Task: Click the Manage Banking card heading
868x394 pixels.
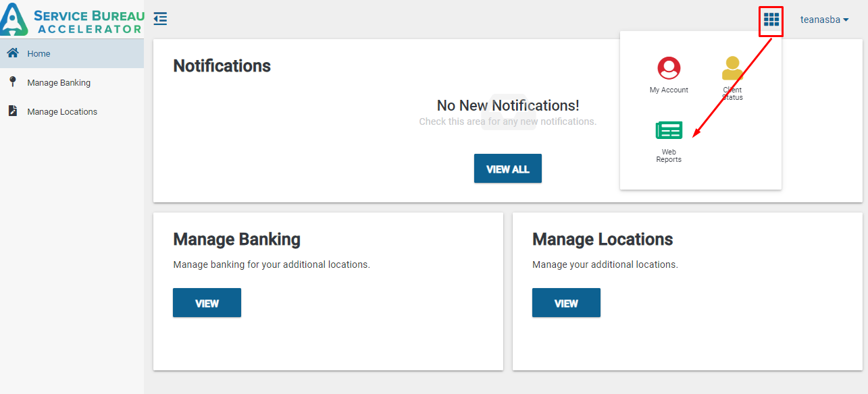Action: 236,239
